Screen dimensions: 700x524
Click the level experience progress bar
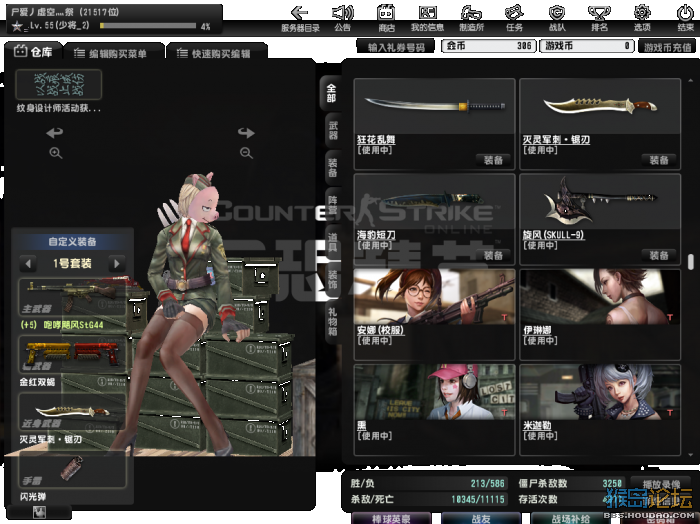click(148, 26)
